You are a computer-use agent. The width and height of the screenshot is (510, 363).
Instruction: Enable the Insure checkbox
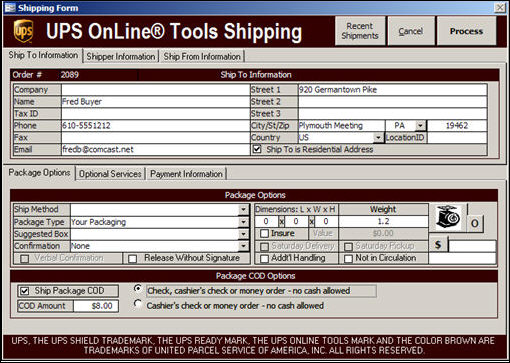(264, 233)
